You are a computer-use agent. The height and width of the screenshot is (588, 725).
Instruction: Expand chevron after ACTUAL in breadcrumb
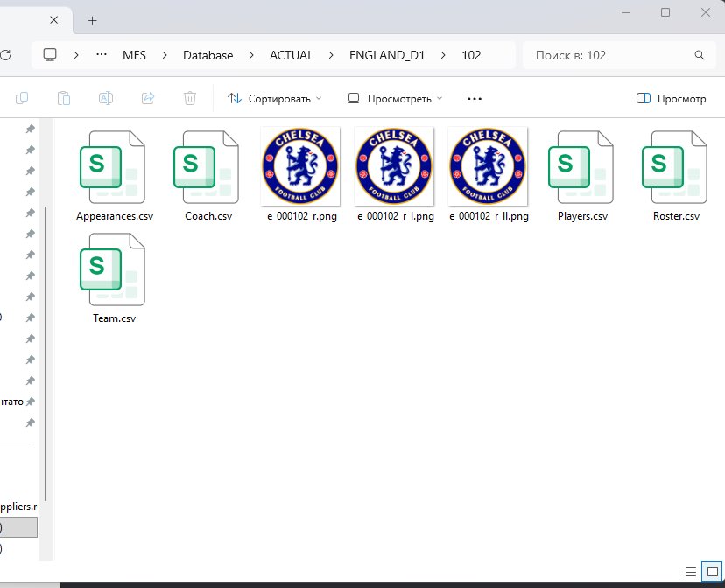coord(331,55)
